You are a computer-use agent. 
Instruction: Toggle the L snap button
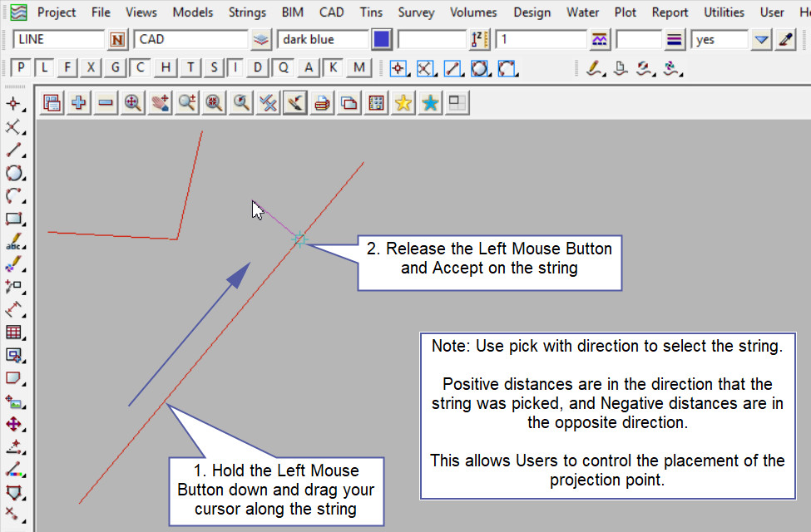(x=44, y=67)
